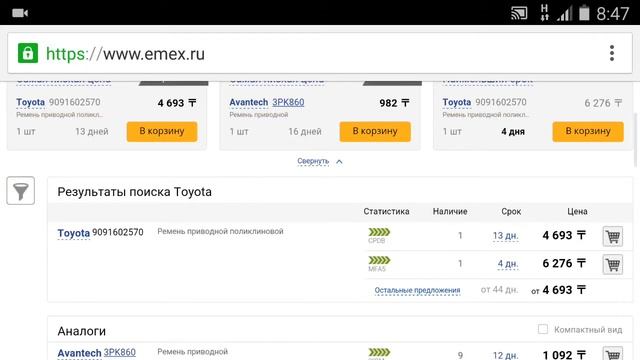The width and height of the screenshot is (640, 360).
Task: Add the 4 693 Toyota offer to cart icon
Action: click(613, 236)
